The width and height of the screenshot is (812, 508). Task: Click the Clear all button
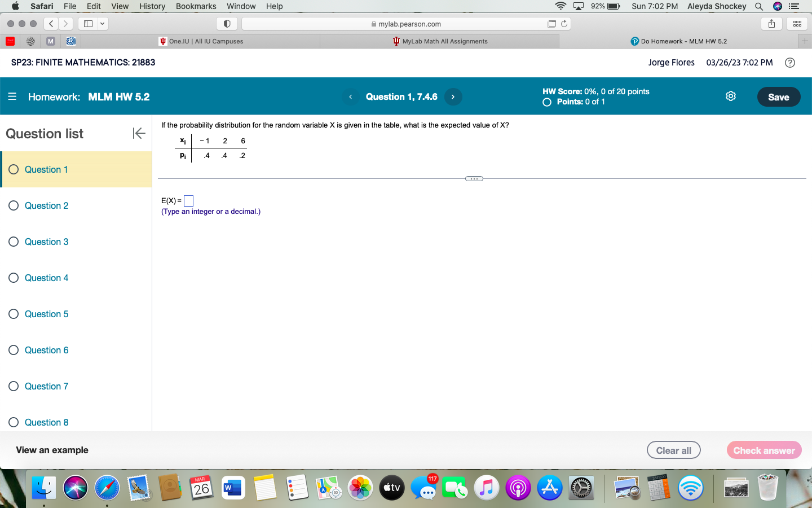click(673, 450)
